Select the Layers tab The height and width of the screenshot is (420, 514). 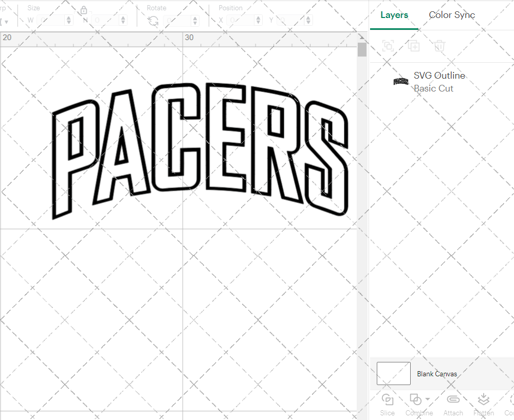tap(394, 15)
